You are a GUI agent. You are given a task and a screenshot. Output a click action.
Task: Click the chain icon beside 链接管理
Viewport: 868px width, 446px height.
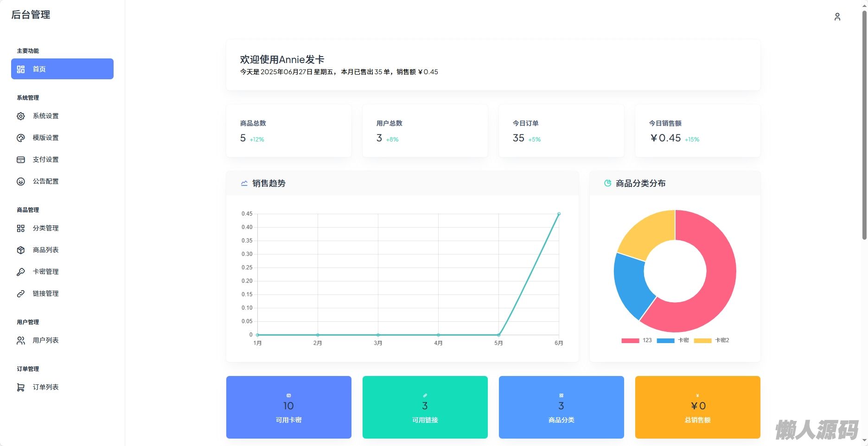[21, 293]
